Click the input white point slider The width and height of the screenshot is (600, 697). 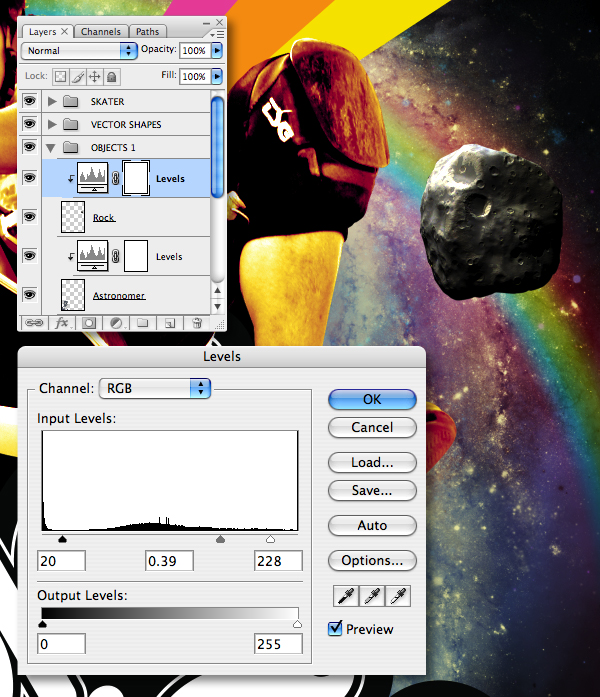tap(270, 539)
